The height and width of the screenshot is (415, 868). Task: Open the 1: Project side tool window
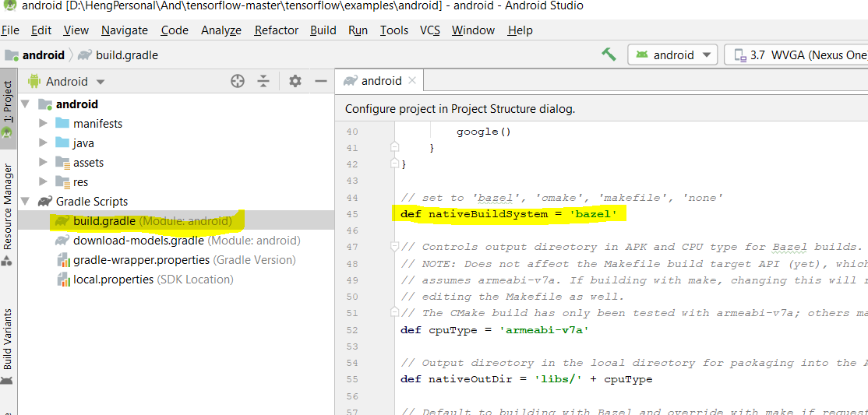point(8,108)
